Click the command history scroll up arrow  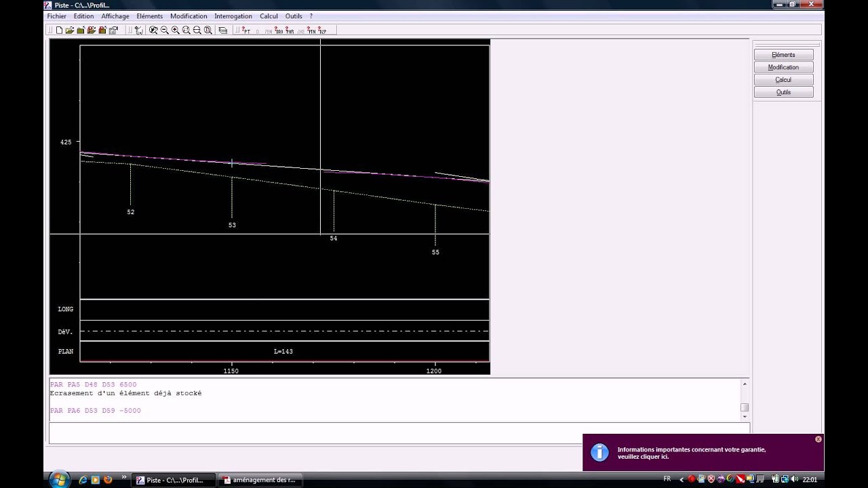click(x=745, y=384)
